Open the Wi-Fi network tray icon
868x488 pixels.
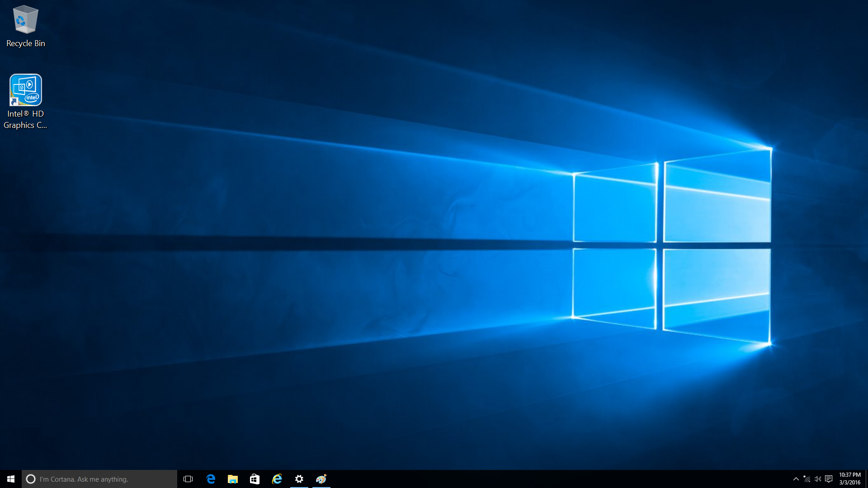[x=807, y=479]
